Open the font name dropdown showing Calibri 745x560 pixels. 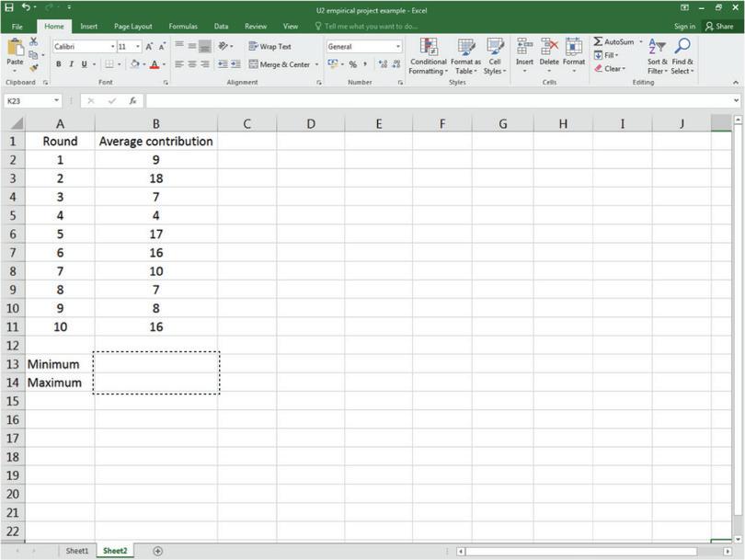[x=112, y=47]
